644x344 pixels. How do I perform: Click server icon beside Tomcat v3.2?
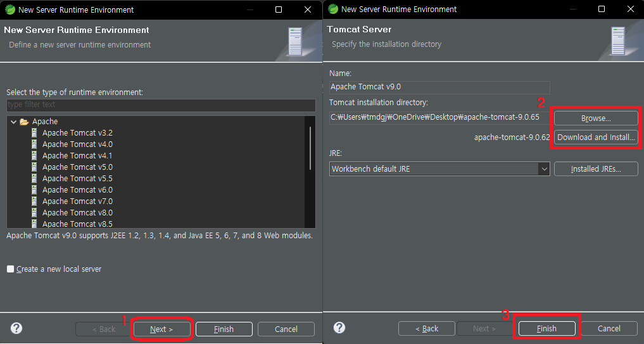coord(34,133)
